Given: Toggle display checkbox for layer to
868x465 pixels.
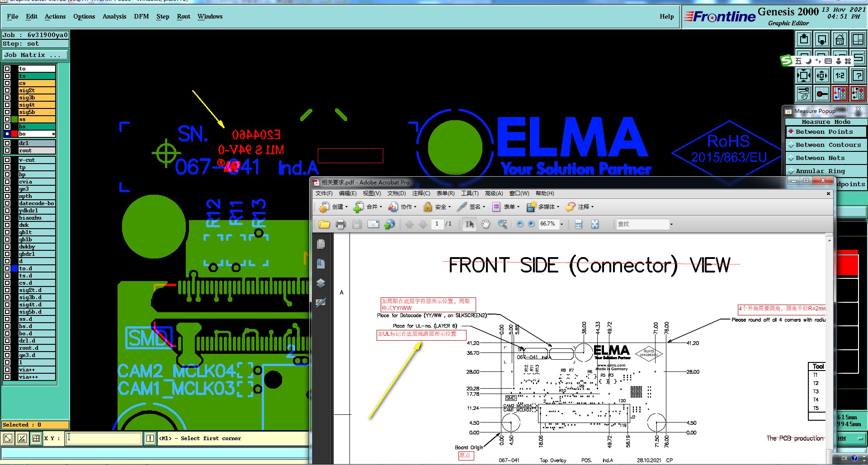Looking at the screenshot, I should pyautogui.click(x=7, y=69).
